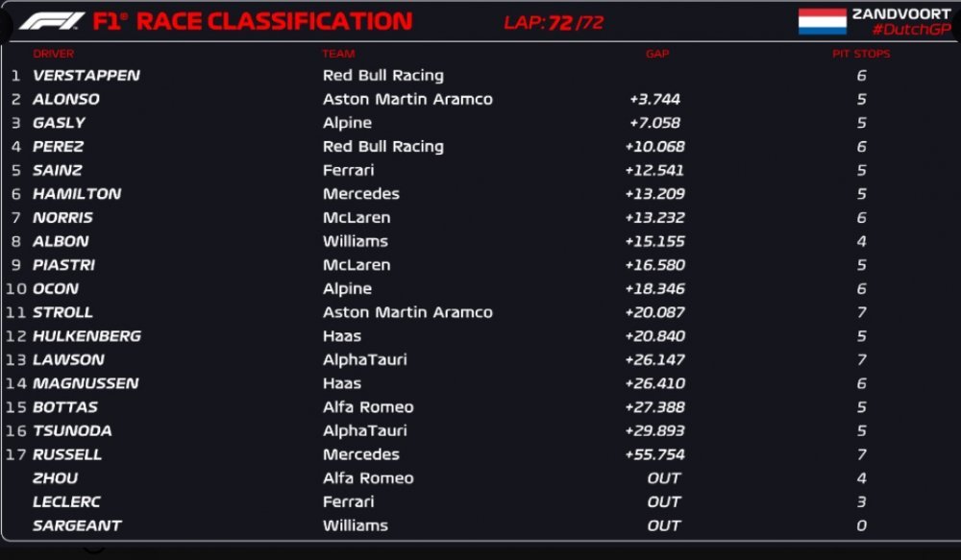This screenshot has width=961, height=560.
Task: Select the ALBON Williams row
Action: click(480, 241)
